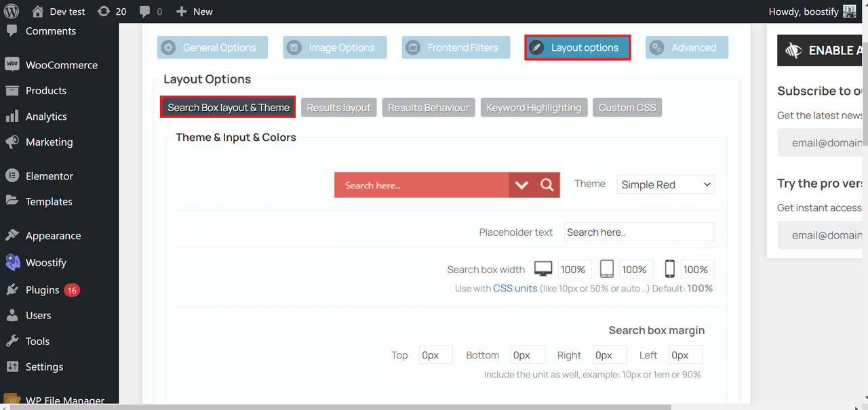Select the Results layout sub-tab
Viewport: 868px width, 410px height.
pos(338,108)
